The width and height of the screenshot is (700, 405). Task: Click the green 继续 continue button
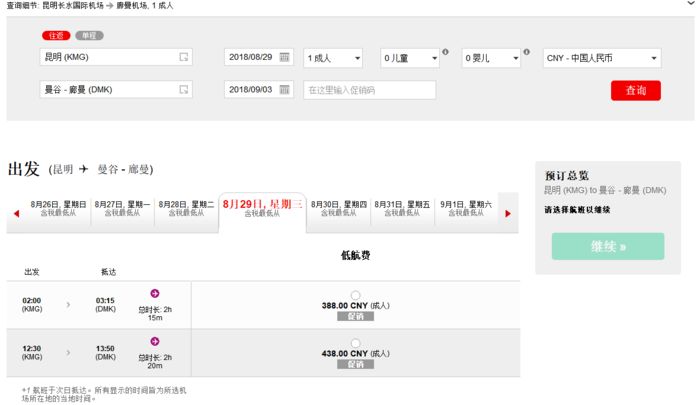[608, 246]
